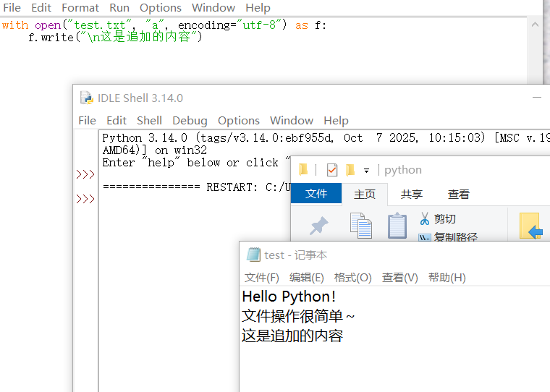Click the pin to quick access icon
550x392 pixels.
pyautogui.click(x=319, y=226)
